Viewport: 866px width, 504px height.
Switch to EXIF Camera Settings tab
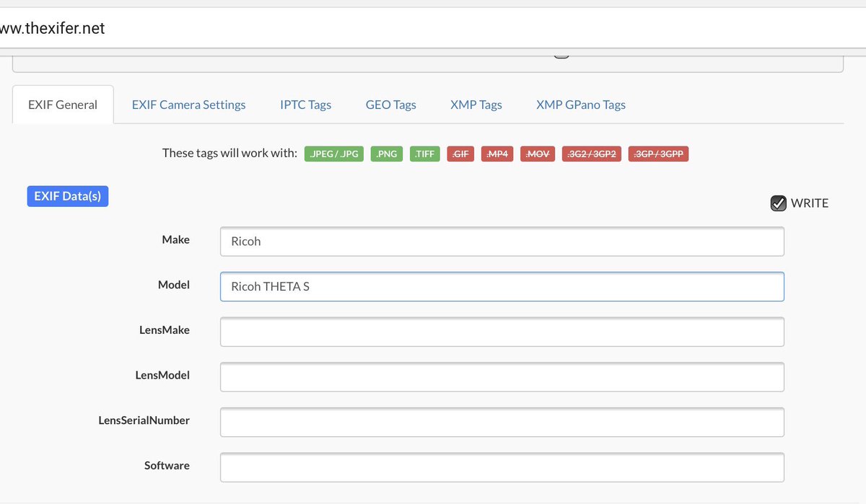pos(188,105)
